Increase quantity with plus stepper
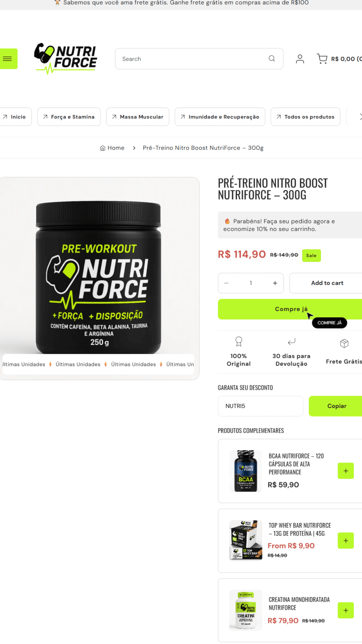Screen dimensions: 362x644 pos(275,283)
